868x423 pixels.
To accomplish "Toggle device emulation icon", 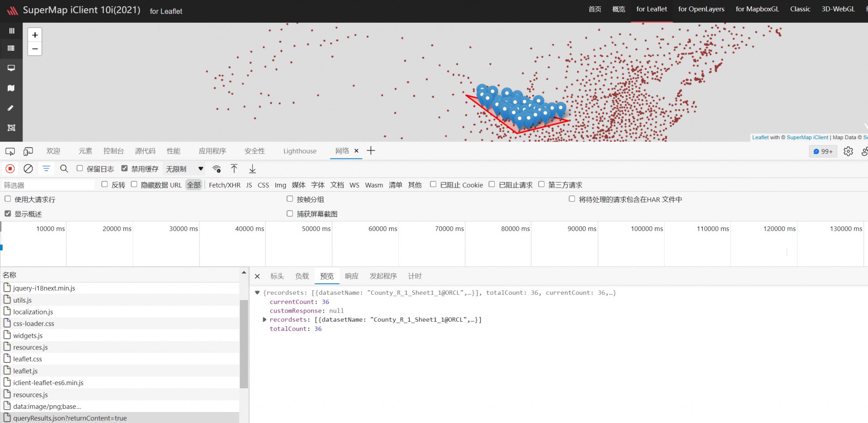I will 28,151.
